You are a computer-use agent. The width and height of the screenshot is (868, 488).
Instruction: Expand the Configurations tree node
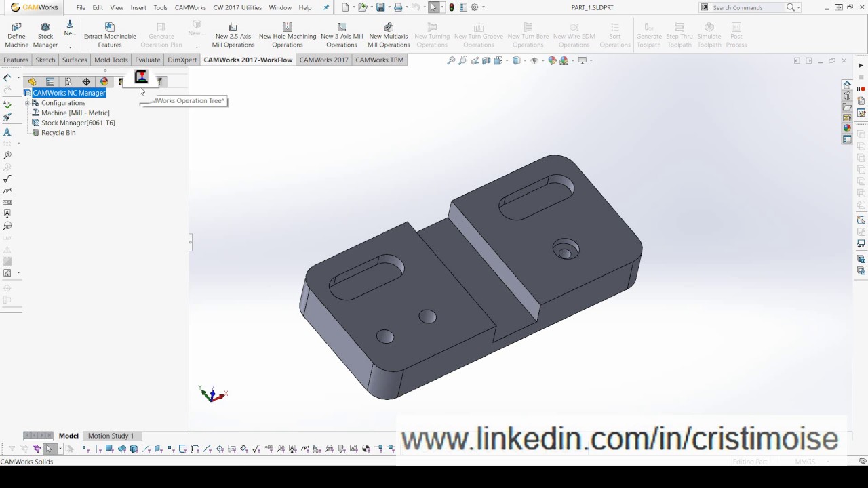point(27,103)
